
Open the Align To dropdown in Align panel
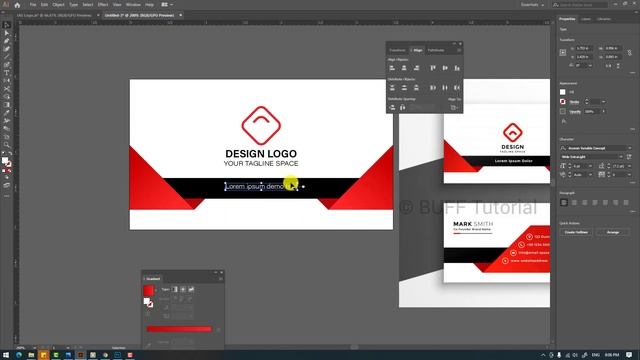click(454, 108)
